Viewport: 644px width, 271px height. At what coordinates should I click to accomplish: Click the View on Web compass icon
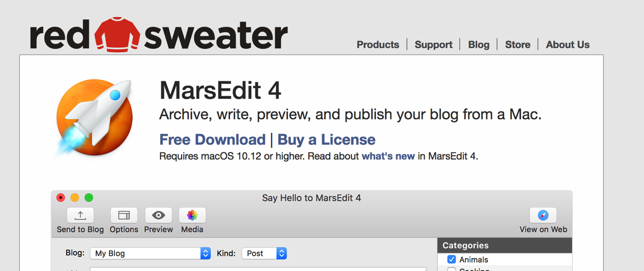[543, 215]
